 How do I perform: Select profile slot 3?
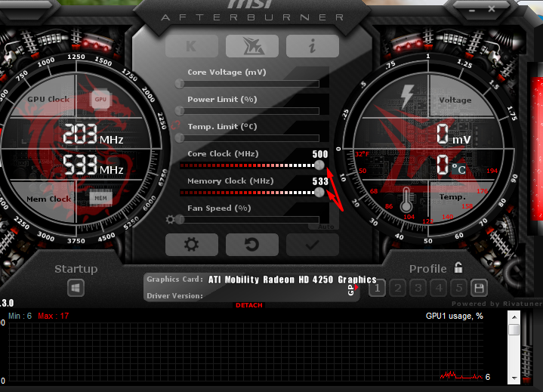coord(418,287)
